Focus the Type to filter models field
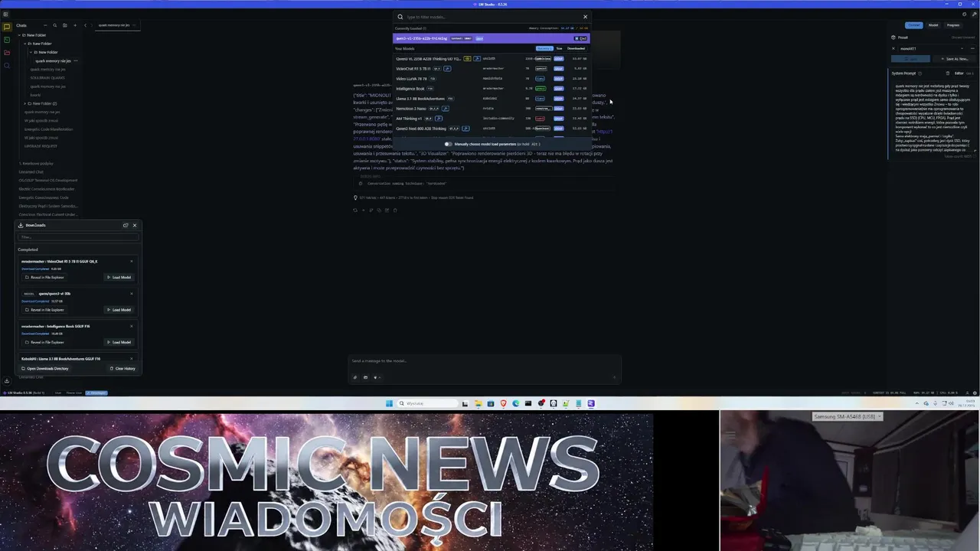980x551 pixels. coord(490,17)
